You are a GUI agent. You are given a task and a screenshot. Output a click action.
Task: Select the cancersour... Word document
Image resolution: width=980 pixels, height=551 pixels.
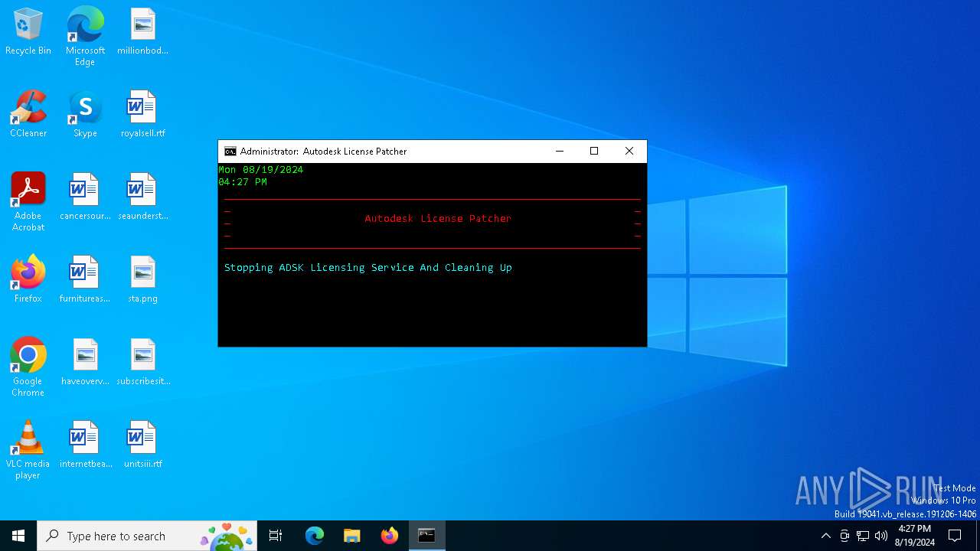click(85, 197)
